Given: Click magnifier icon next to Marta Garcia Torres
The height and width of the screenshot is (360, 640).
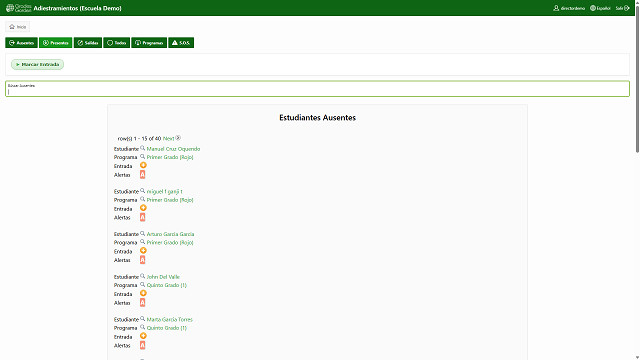Looking at the screenshot, I should 142,319.
